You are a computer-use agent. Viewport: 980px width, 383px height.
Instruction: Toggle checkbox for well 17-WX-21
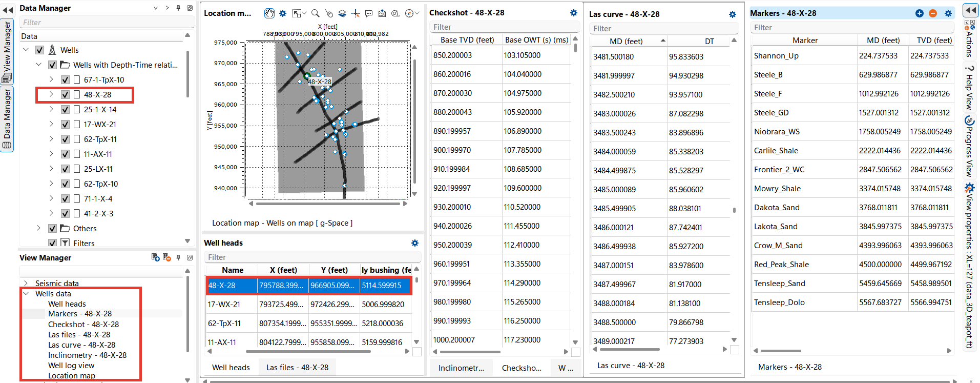65,124
